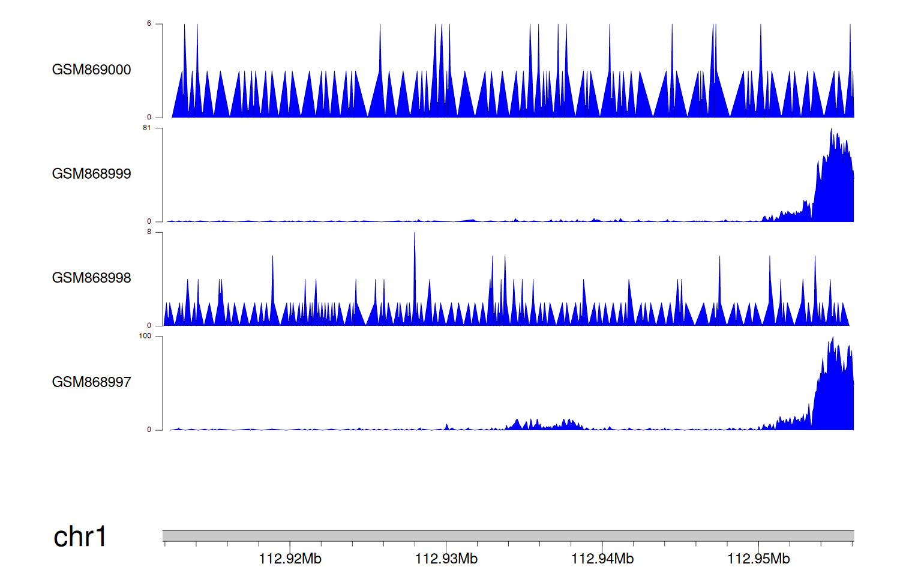Click the gray chromosome axis bar
The width and height of the screenshot is (900, 588).
(x=508, y=536)
